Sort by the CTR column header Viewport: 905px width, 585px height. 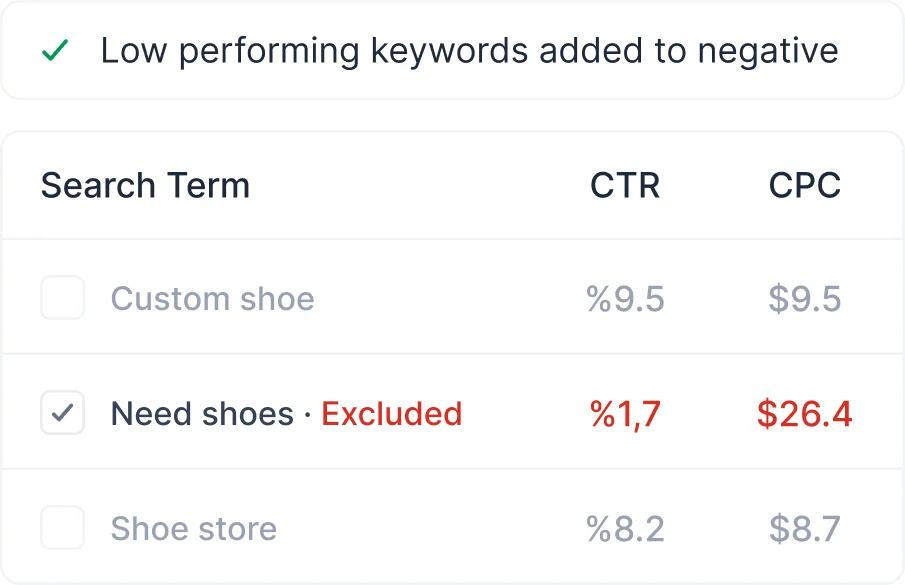tap(625, 186)
